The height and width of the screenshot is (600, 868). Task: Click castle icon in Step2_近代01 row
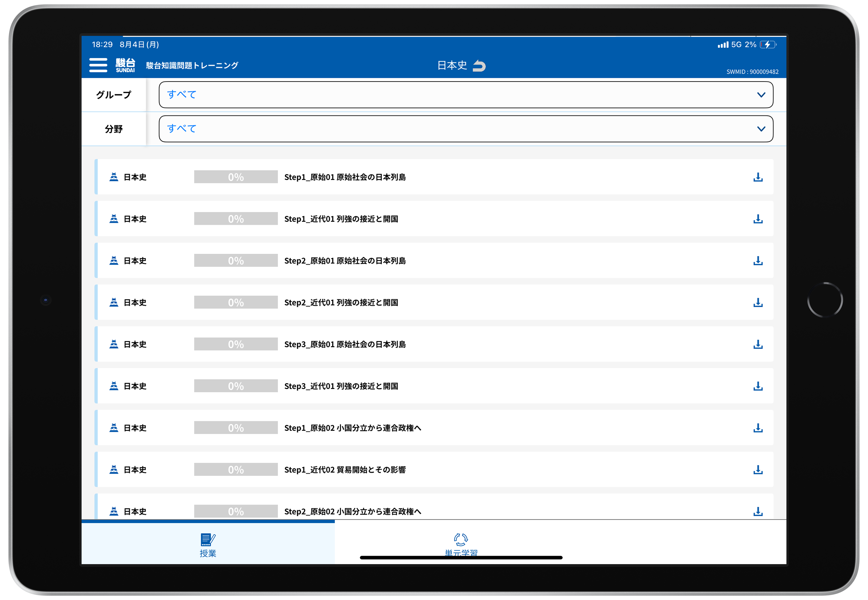coord(114,302)
